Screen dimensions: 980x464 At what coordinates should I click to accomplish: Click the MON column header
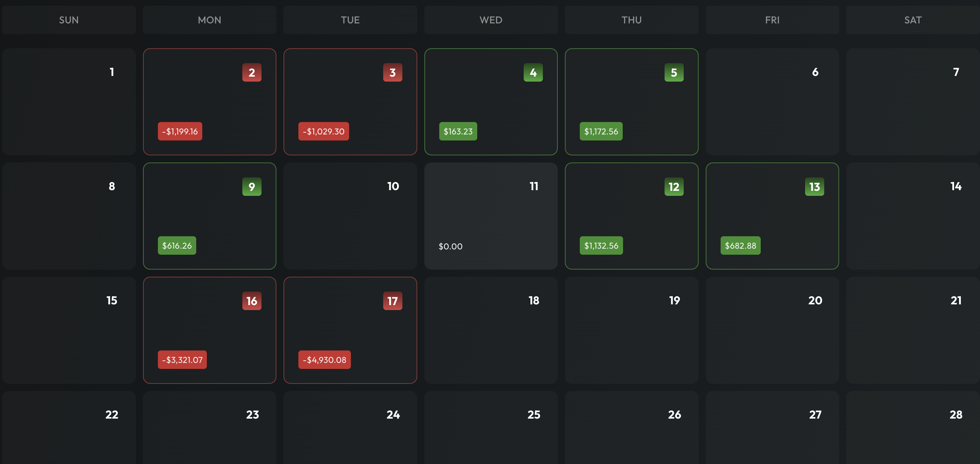click(209, 20)
